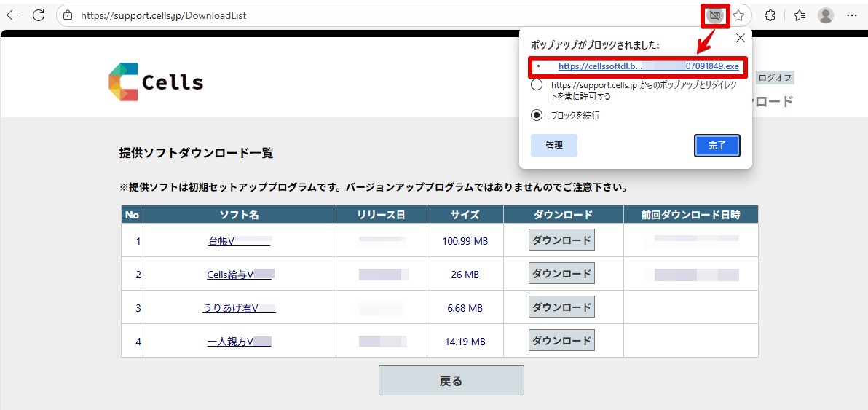Open the favorites list icon

click(x=800, y=15)
